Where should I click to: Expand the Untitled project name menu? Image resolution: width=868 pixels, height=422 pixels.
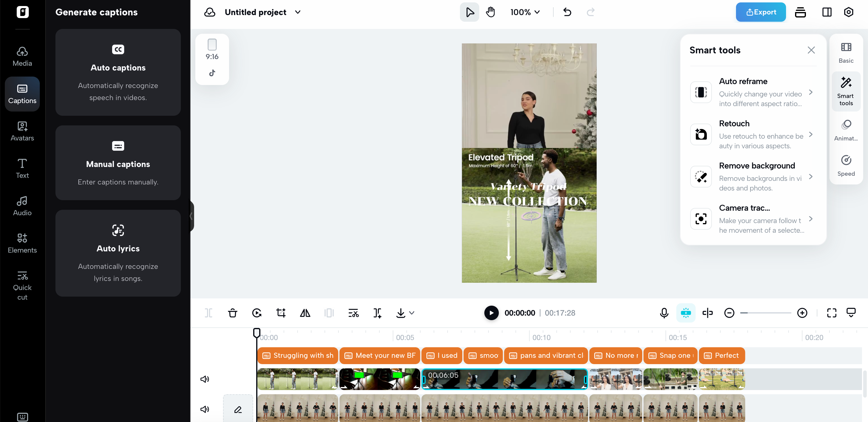click(297, 12)
